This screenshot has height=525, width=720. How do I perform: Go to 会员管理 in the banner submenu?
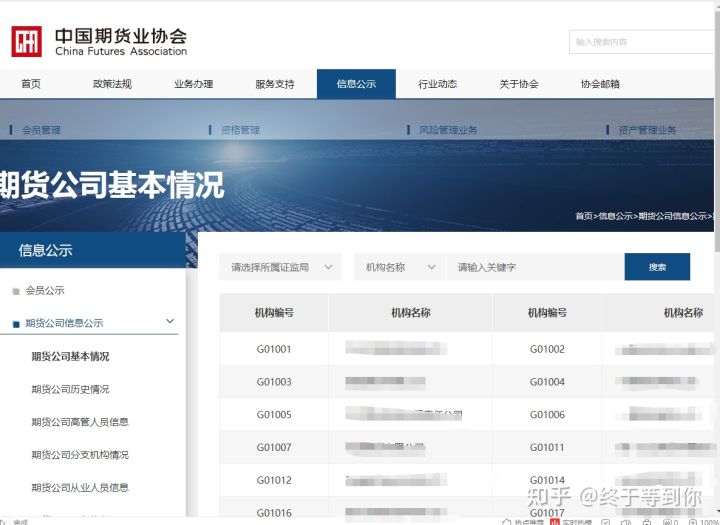pyautogui.click(x=41, y=130)
